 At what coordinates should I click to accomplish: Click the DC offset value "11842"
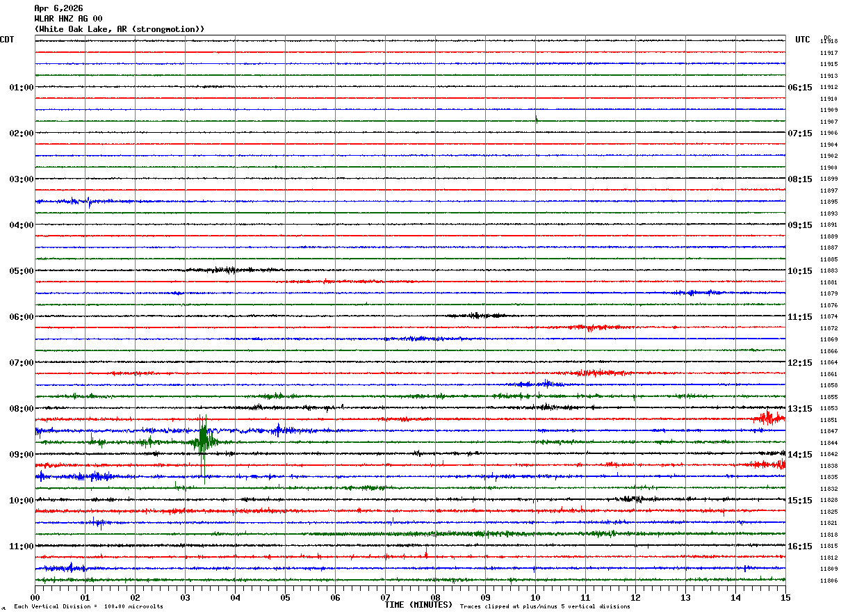828,455
